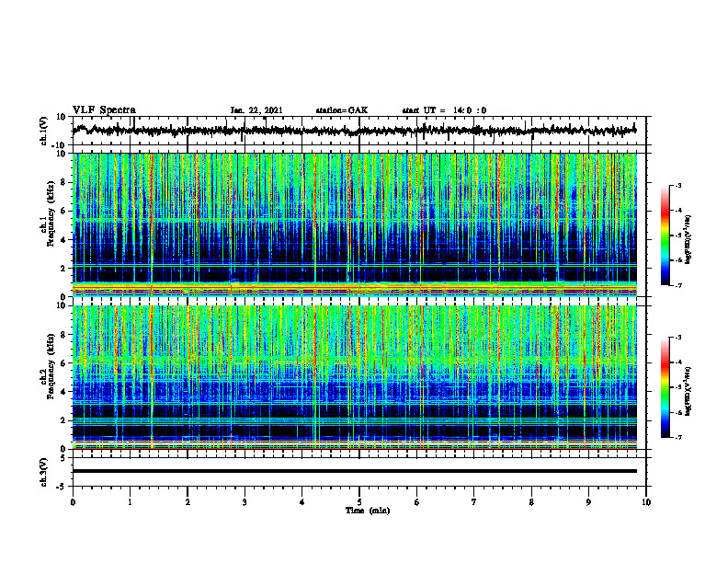Click the 4 tick label on the Time axis
Screen dimensions: 728x563
[302, 502]
